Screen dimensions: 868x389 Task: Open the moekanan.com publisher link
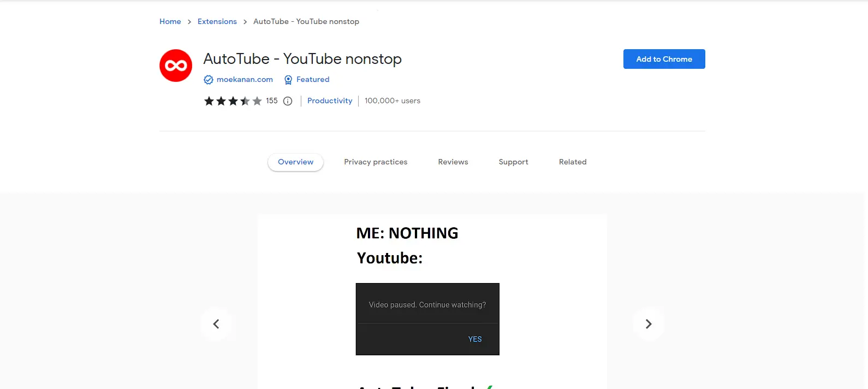coord(245,79)
